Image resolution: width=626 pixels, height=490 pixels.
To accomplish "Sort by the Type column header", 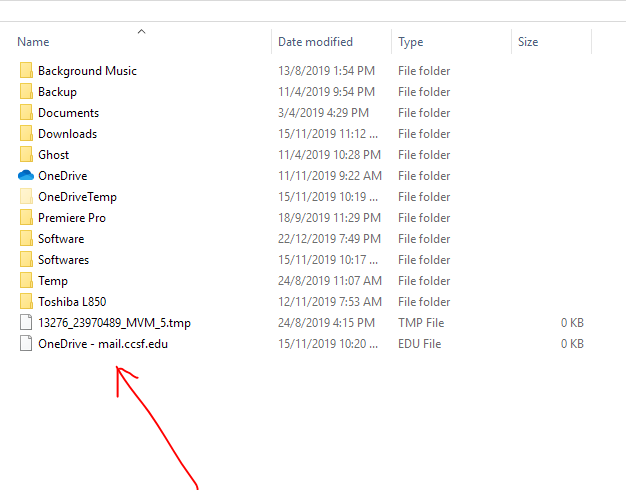I will [410, 42].
